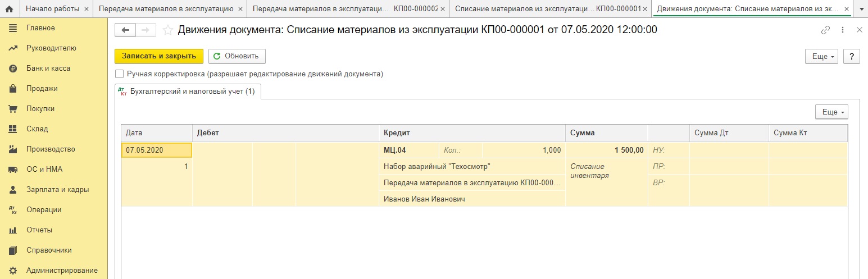Close the КП00-000002 document tab
This screenshot has height=279, width=868.
coord(443,9)
